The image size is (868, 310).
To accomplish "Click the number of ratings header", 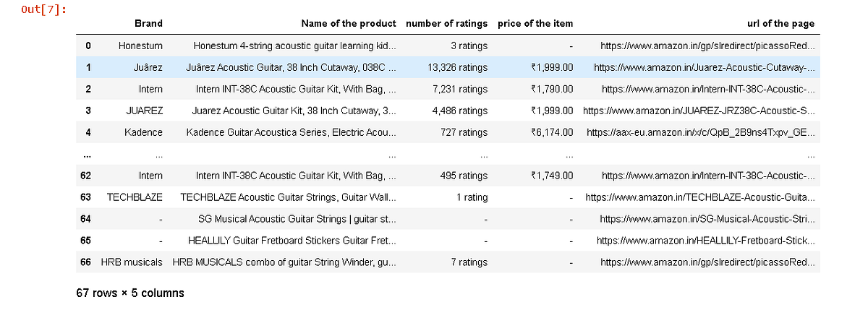I will [446, 23].
